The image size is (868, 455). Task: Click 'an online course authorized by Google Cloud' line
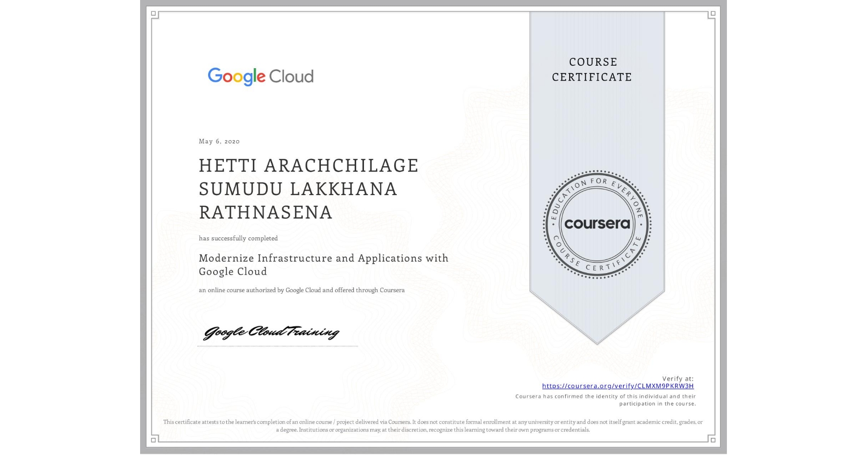301,290
